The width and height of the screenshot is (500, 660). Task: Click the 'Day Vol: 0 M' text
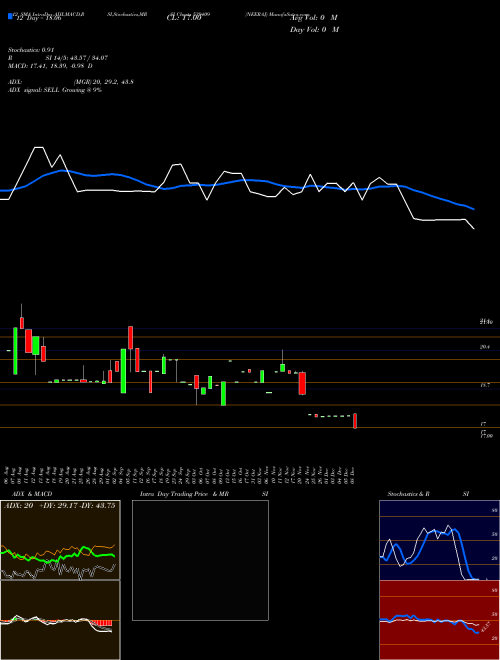tap(314, 30)
